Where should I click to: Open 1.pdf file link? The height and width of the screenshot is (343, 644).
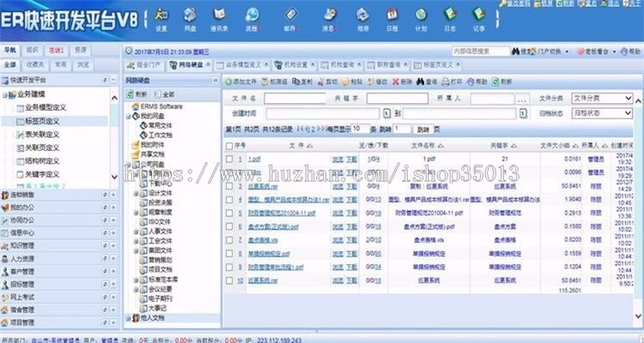click(x=254, y=159)
